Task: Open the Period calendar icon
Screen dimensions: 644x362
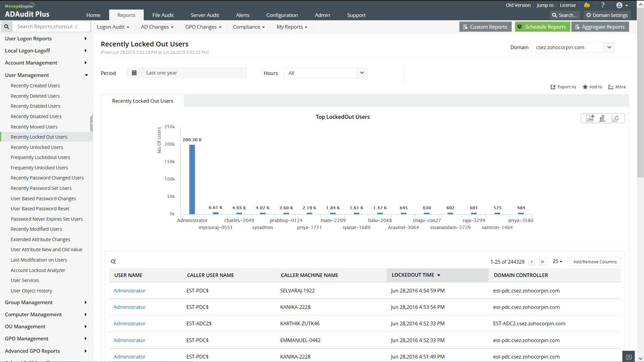Action: click(134, 73)
